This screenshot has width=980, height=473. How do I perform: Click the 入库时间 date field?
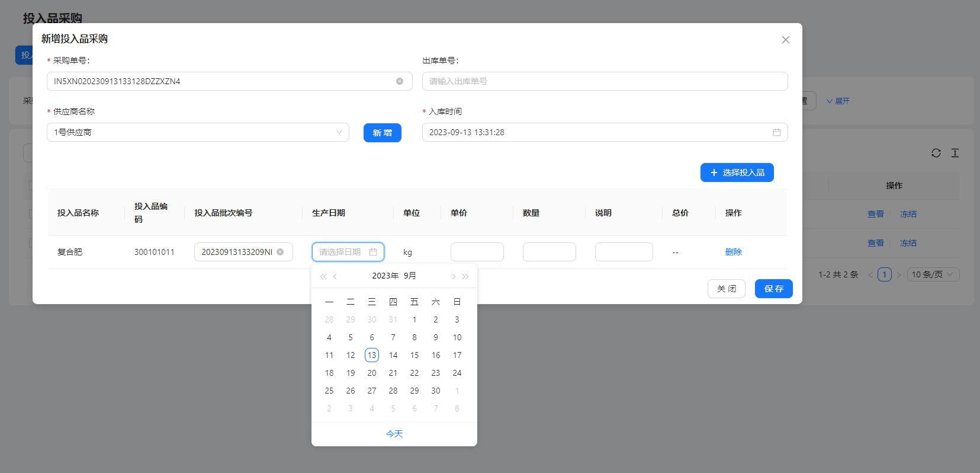click(x=605, y=132)
